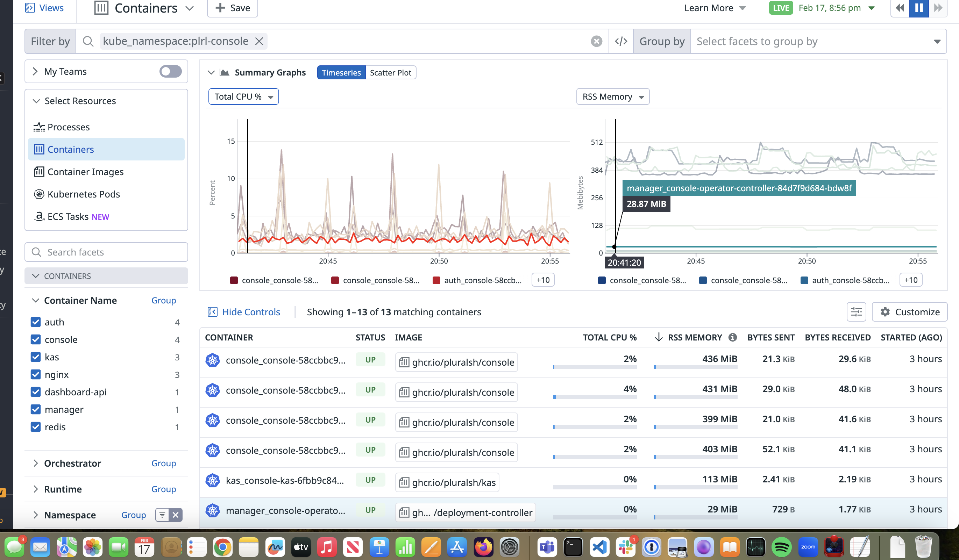
Task: Uncheck the console container checkbox
Action: click(x=36, y=340)
